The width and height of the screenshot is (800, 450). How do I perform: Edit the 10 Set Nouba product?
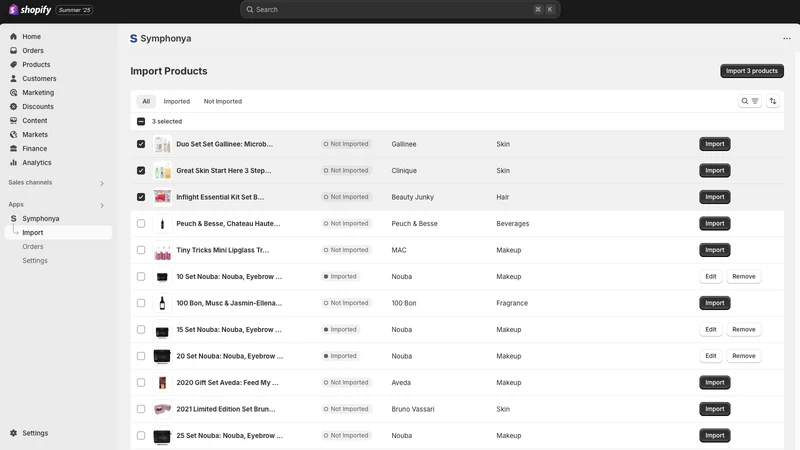coord(711,277)
